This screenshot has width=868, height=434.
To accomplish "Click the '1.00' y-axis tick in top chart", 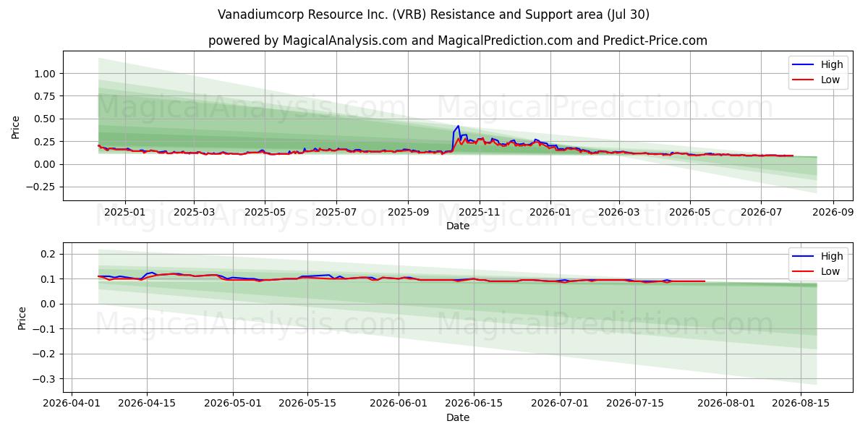I will (x=46, y=73).
